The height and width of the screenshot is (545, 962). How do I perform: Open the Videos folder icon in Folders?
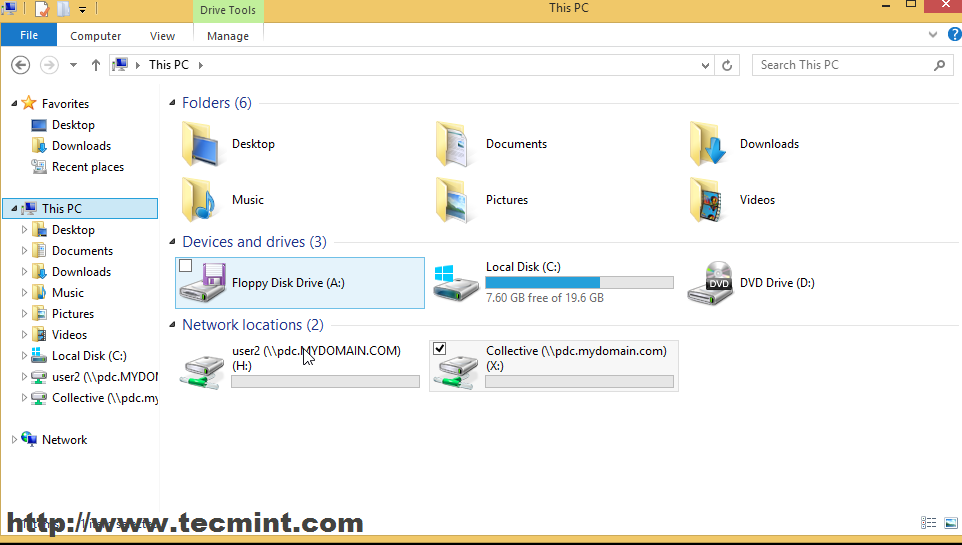708,199
